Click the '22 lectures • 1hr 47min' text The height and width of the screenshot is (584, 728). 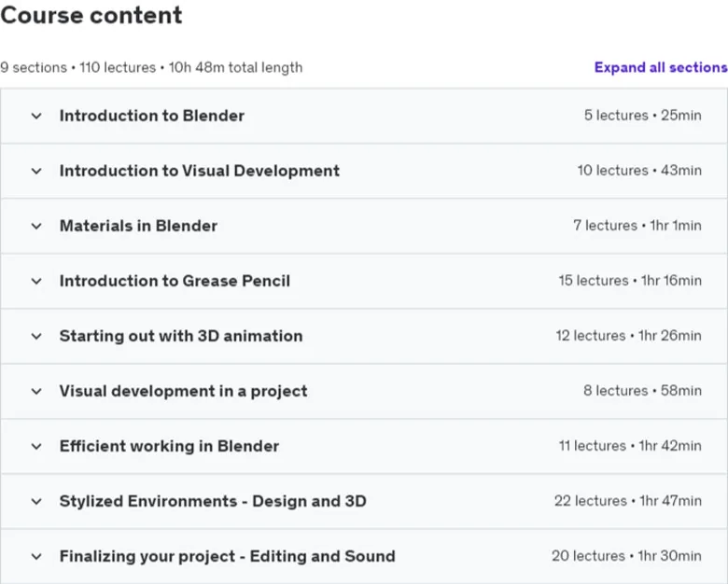click(x=628, y=501)
